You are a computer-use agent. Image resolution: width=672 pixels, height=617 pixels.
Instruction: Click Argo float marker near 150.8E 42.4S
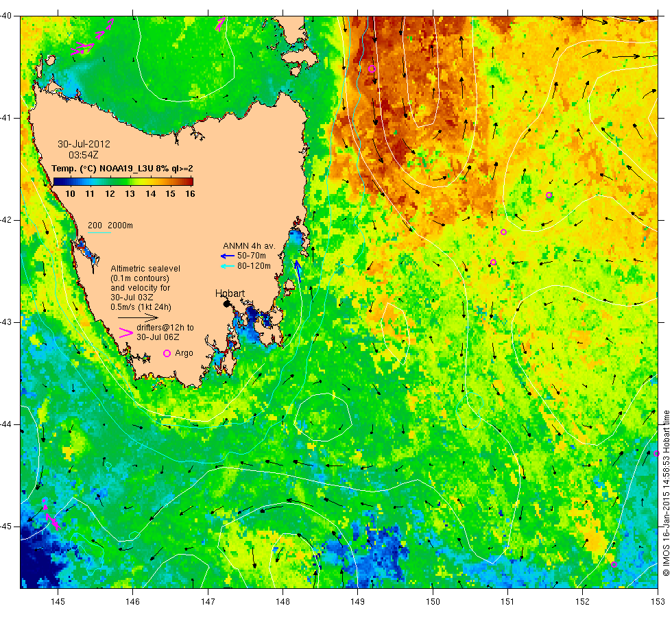point(493,262)
